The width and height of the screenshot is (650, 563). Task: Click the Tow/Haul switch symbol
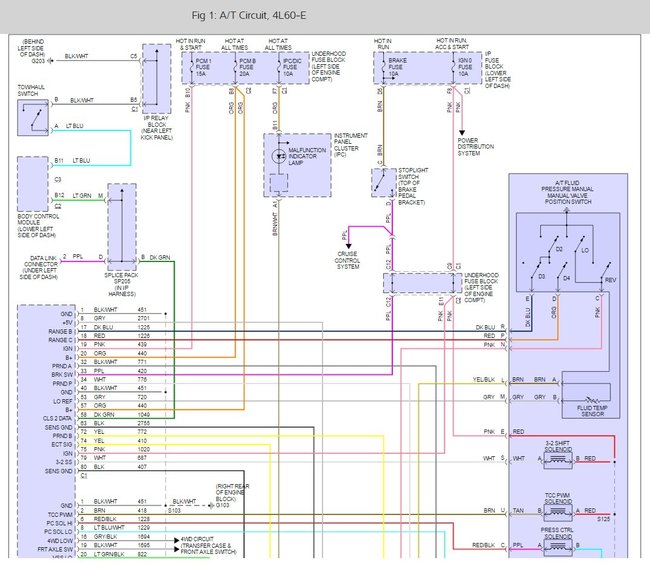(x=33, y=117)
